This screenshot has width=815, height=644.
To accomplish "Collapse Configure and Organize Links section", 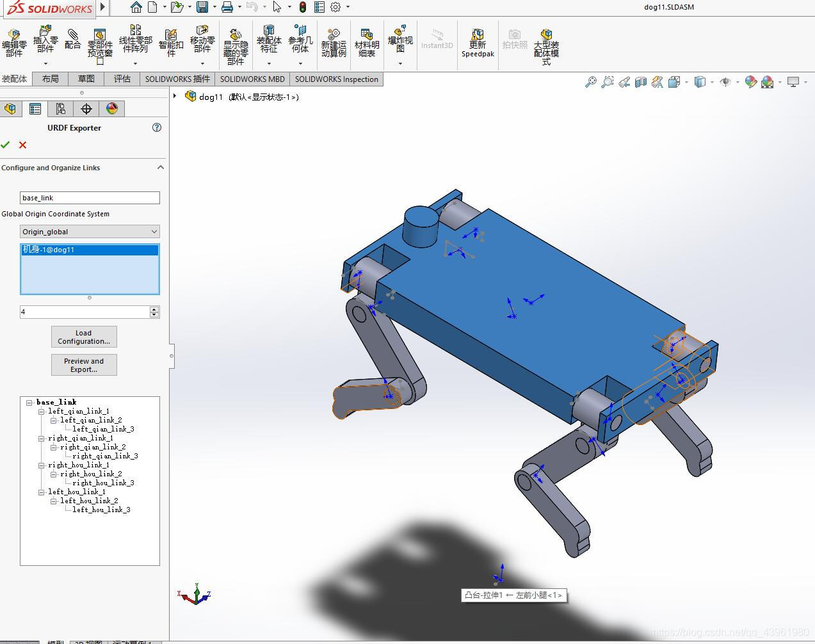I will tap(161, 168).
